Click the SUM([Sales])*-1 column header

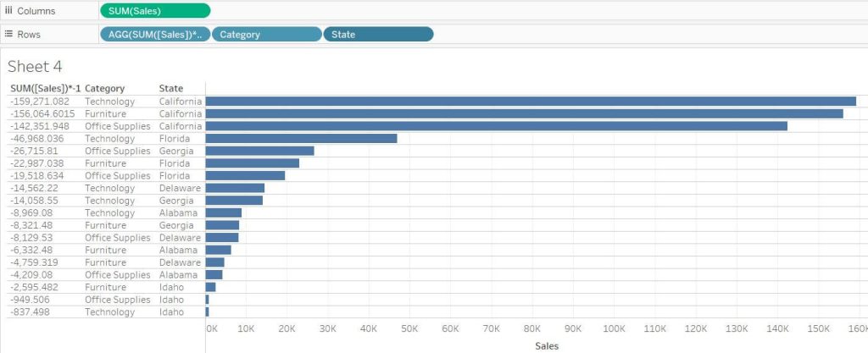pyautogui.click(x=45, y=88)
